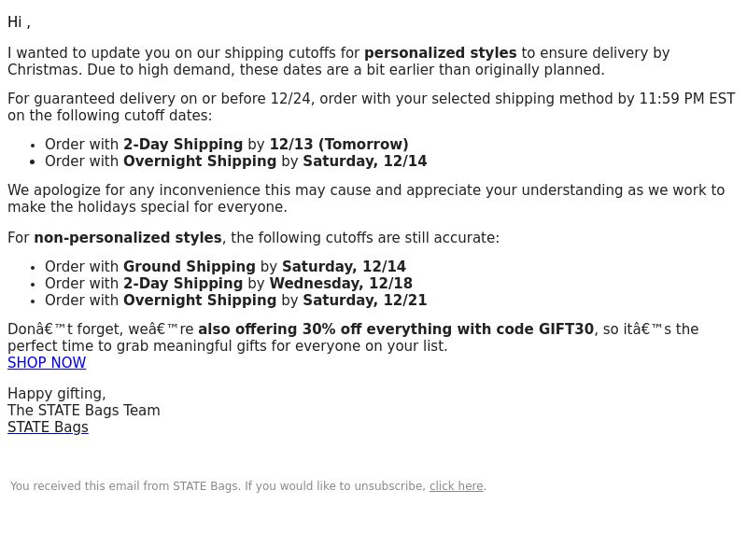
Task: Click the bold personalized styles text
Action: coord(440,53)
